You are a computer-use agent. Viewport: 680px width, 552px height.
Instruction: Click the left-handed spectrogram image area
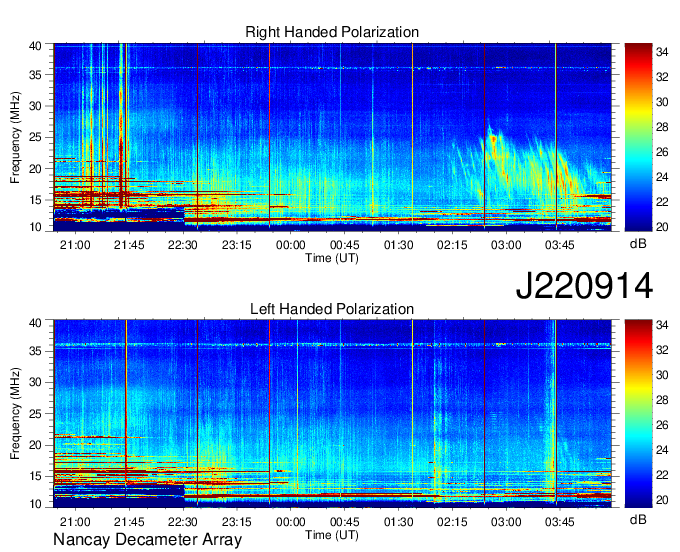(332, 414)
